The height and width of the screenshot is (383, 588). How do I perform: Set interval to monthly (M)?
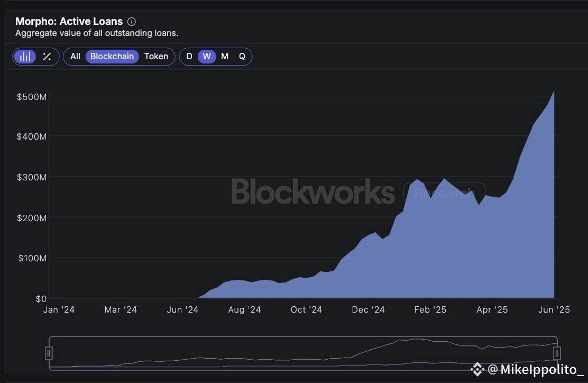coord(225,57)
